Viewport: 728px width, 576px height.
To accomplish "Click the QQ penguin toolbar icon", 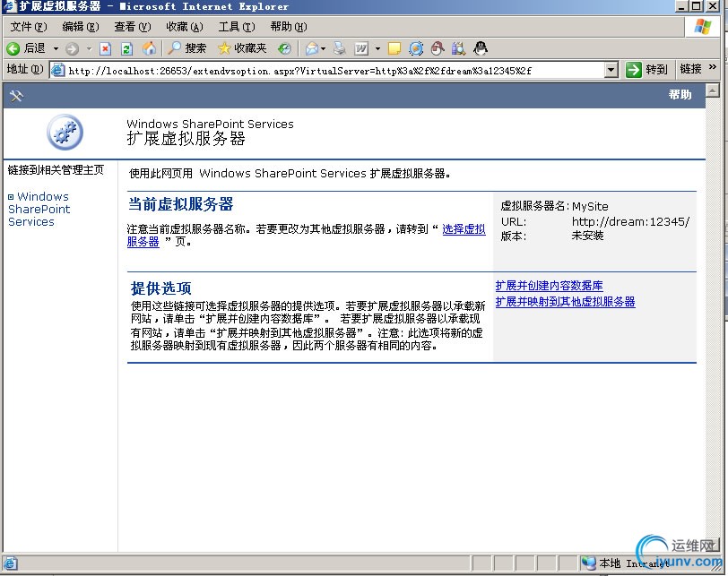I will 481,47.
